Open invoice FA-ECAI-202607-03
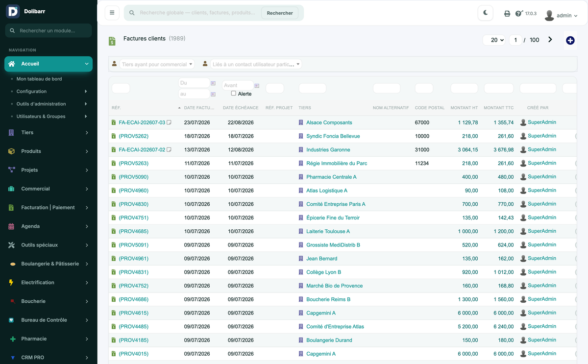Viewport: 588px width, 364px height. tap(142, 122)
